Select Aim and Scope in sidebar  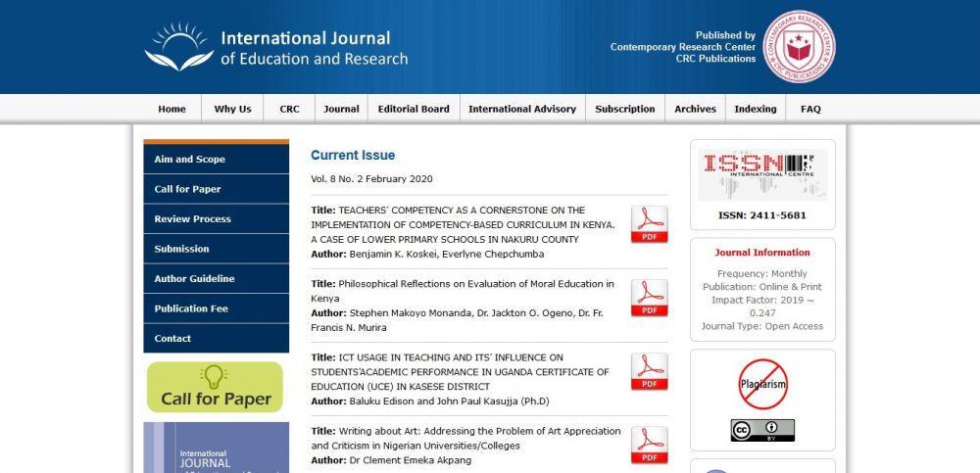pyautogui.click(x=217, y=160)
